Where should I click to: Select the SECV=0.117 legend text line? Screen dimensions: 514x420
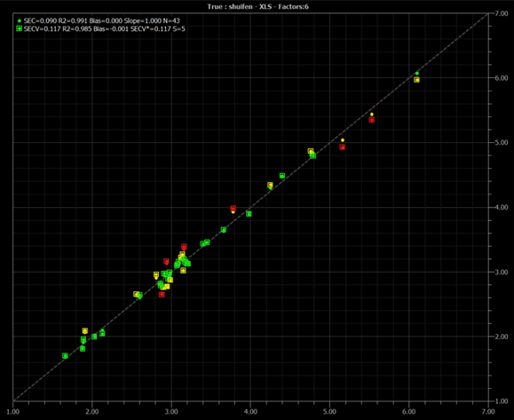[x=104, y=28]
